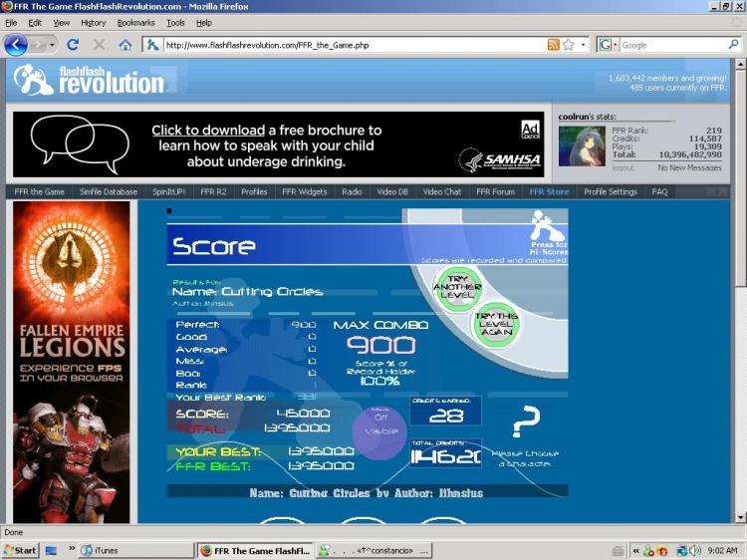Open the SpinItUP! nav tab
This screenshot has height=560, width=747.
pyautogui.click(x=168, y=191)
